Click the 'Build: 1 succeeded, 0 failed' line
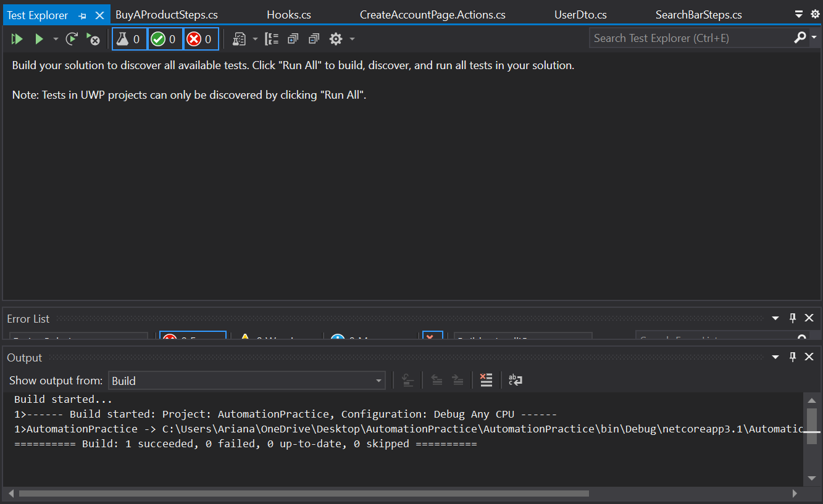Image resolution: width=823 pixels, height=504 pixels. coord(246,444)
